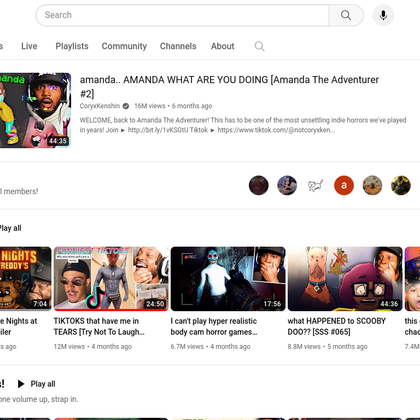Open 'I can't play hyper realistic' title
The height and width of the screenshot is (420, 420).
pyautogui.click(x=214, y=326)
